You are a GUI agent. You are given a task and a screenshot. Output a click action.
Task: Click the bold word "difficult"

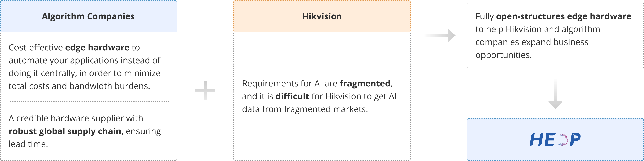click(292, 96)
